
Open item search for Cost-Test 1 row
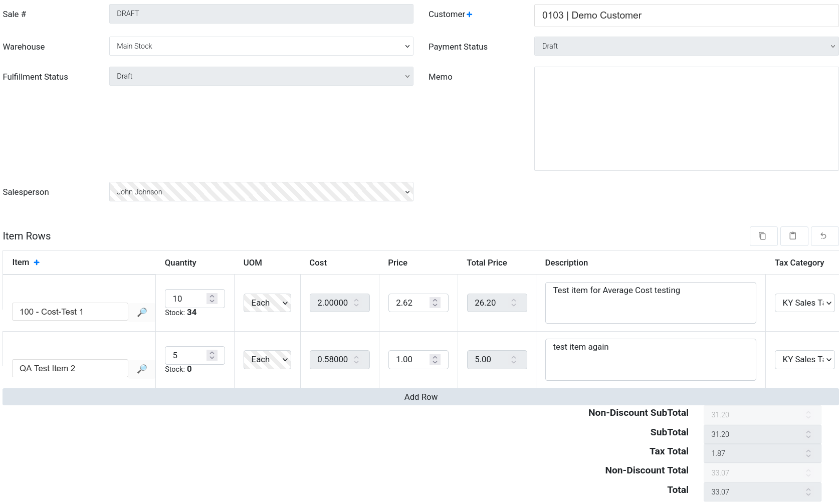point(142,312)
